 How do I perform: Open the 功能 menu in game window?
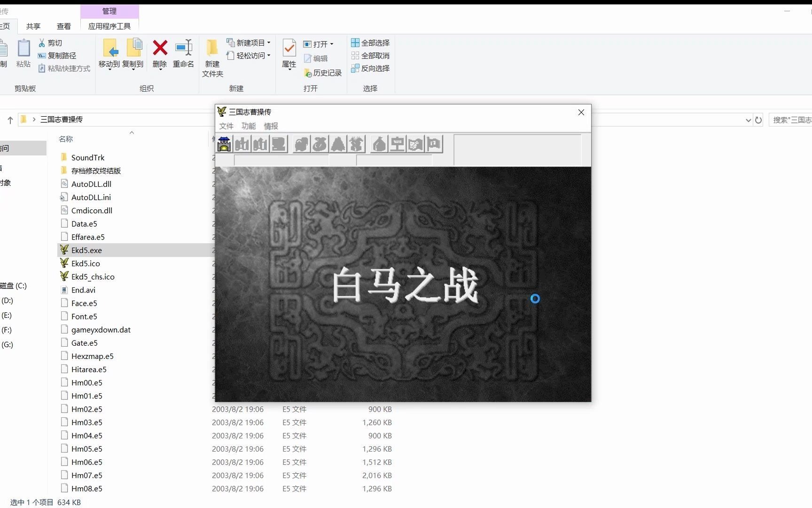tap(249, 126)
